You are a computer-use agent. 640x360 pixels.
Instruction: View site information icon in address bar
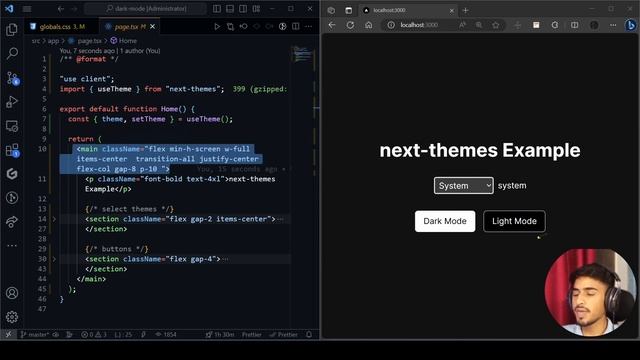391,25
